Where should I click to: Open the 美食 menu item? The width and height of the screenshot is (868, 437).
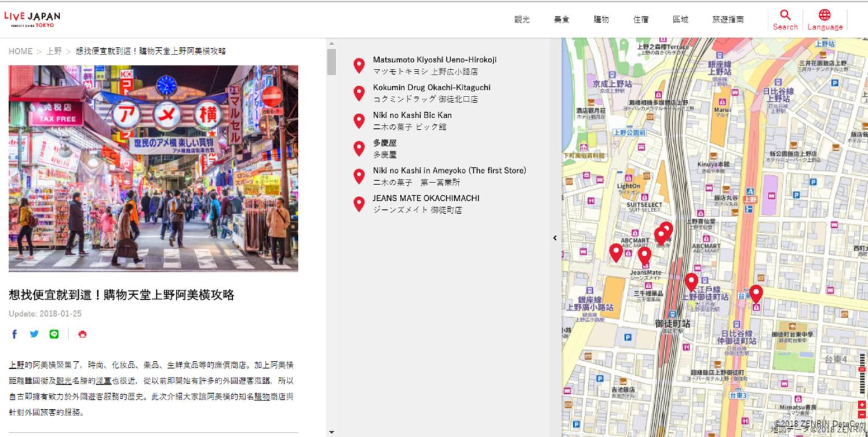click(x=562, y=20)
